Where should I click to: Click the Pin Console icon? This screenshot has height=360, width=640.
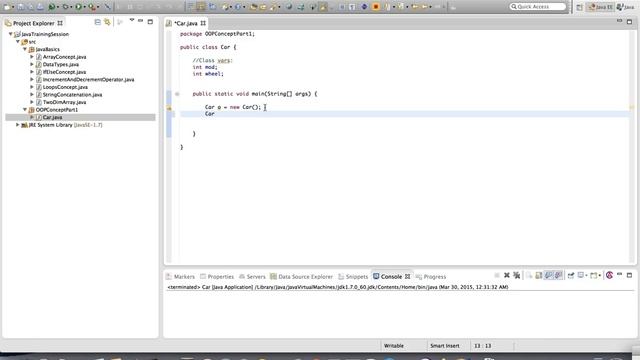click(x=571, y=276)
